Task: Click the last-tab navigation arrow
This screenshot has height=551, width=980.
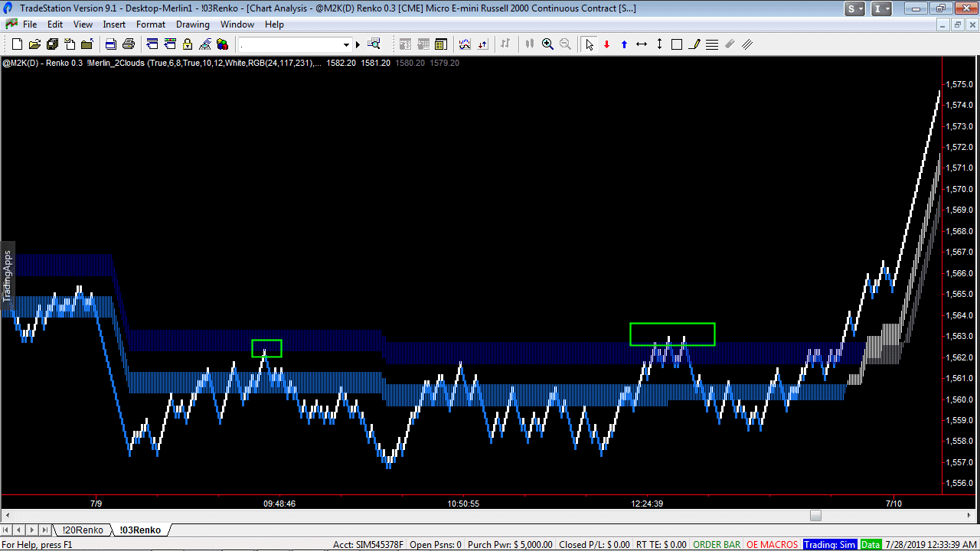Action: point(46,530)
